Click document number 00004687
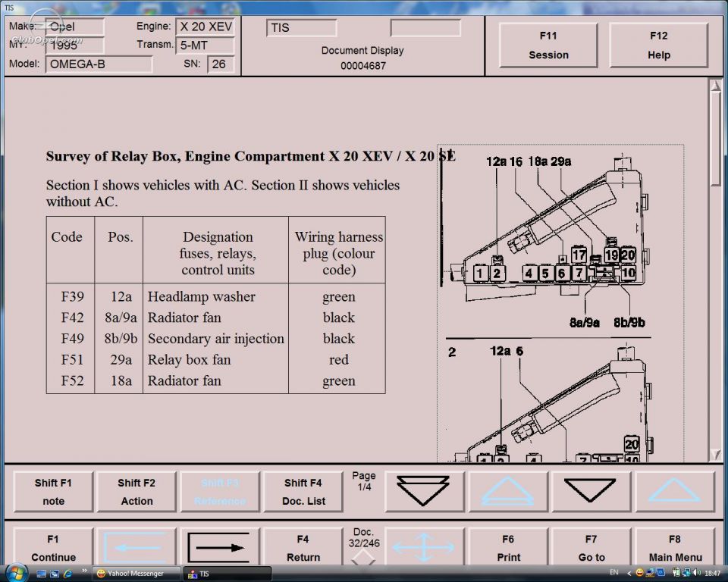Image resolution: width=728 pixels, height=582 pixels. click(x=363, y=66)
